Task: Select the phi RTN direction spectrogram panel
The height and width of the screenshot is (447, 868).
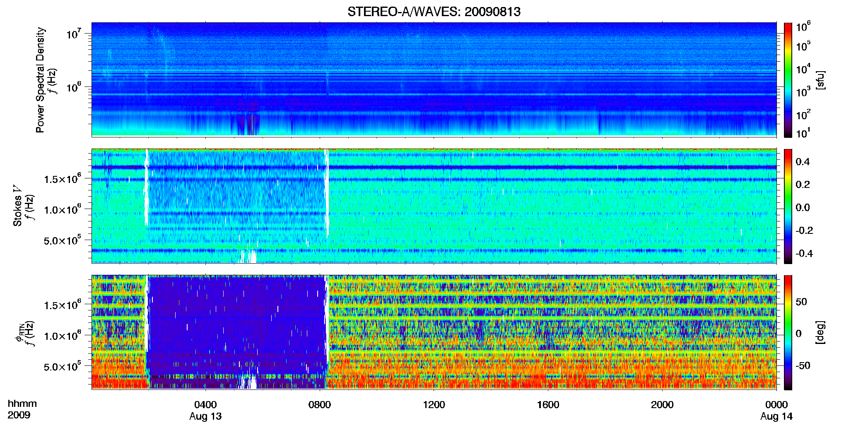Action: 434,332
